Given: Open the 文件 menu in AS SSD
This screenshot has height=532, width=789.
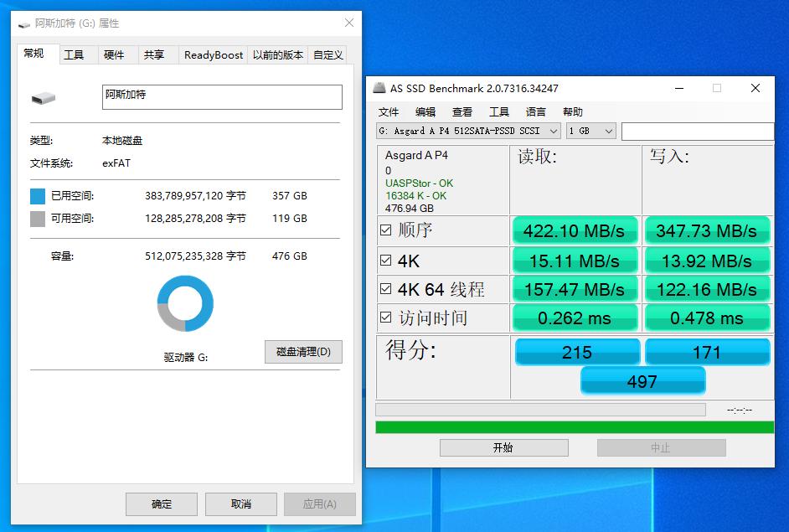Looking at the screenshot, I should pyautogui.click(x=388, y=111).
